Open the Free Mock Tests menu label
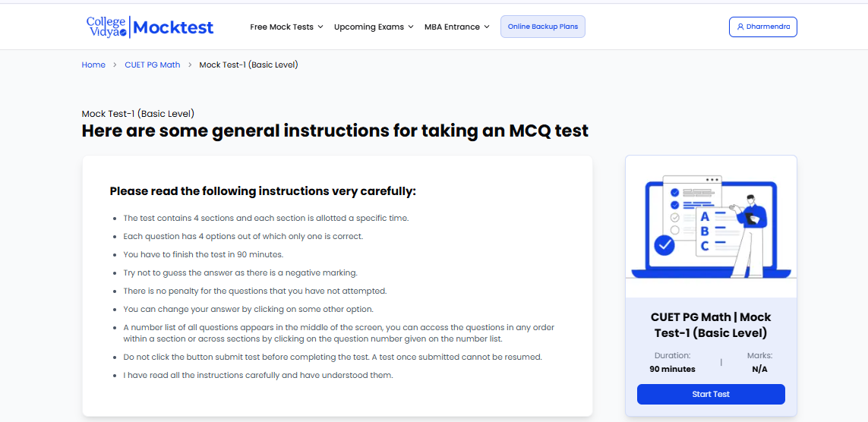The width and height of the screenshot is (868, 422). tap(282, 27)
